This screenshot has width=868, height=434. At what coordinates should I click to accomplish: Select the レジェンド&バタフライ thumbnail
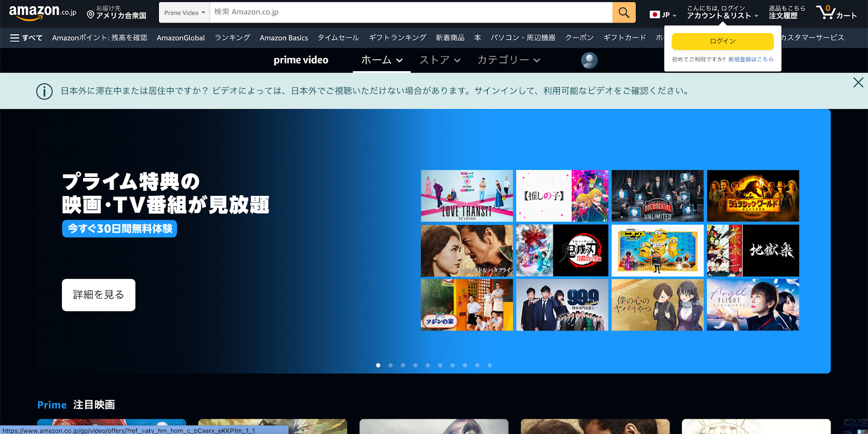[x=467, y=251]
